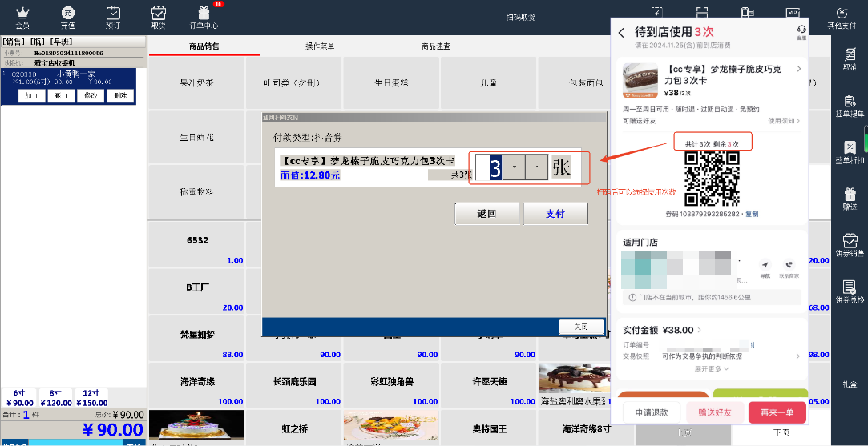Click 再来一单 order again button
The image size is (868, 446).
pyautogui.click(x=777, y=412)
